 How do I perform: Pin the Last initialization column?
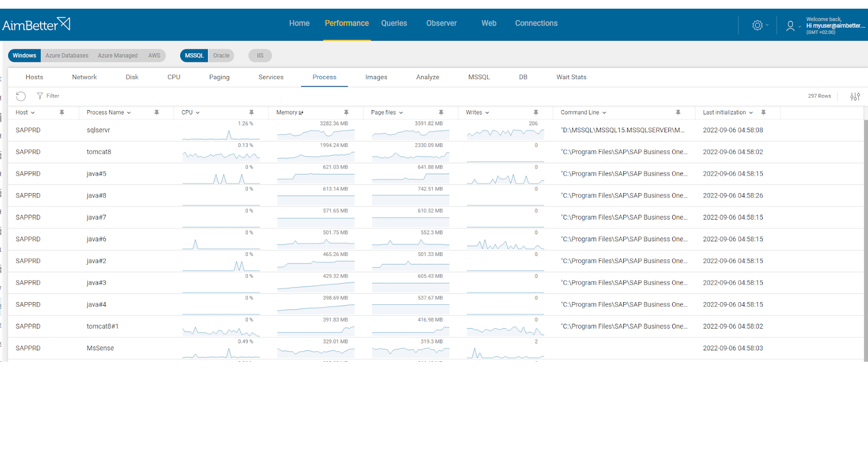click(x=763, y=112)
